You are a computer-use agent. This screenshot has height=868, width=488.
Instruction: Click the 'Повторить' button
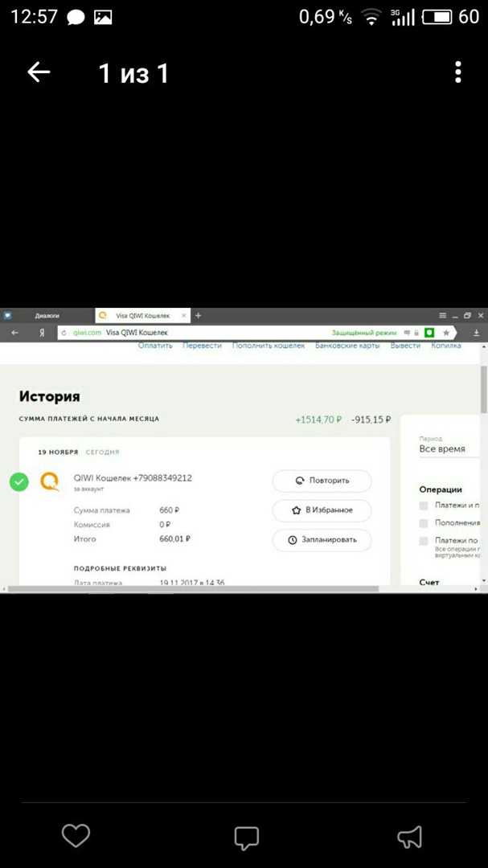[x=322, y=481]
